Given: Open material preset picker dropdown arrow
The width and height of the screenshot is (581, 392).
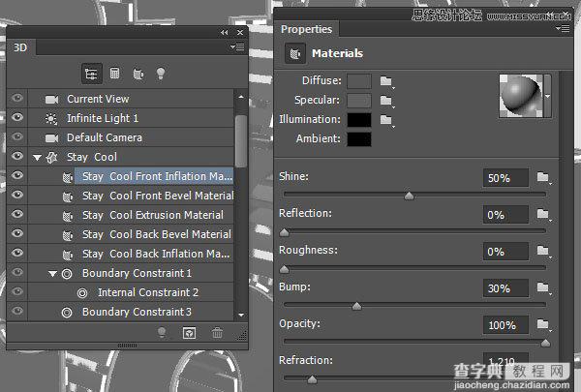Looking at the screenshot, I should (x=547, y=97).
